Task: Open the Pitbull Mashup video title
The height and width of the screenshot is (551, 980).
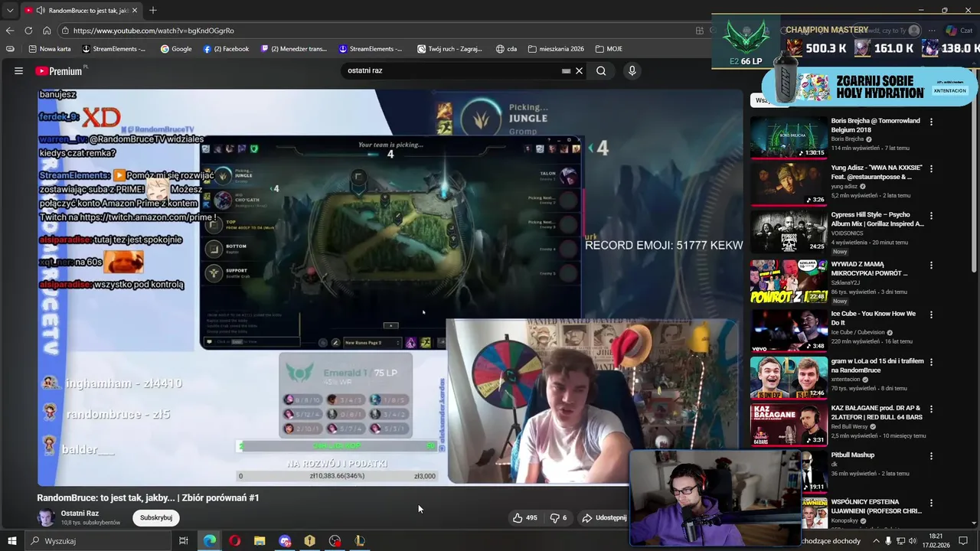Action: pyautogui.click(x=852, y=455)
